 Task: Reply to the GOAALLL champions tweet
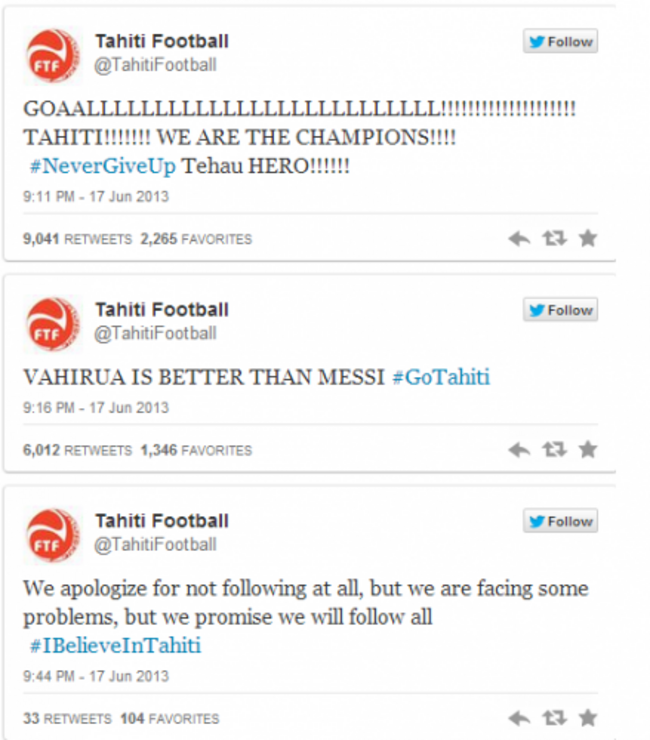pos(519,239)
